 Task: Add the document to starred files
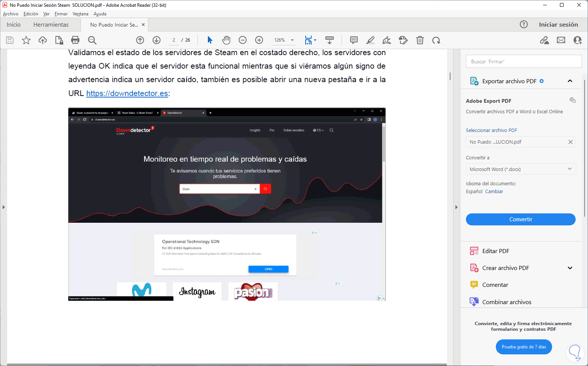pyautogui.click(x=26, y=40)
